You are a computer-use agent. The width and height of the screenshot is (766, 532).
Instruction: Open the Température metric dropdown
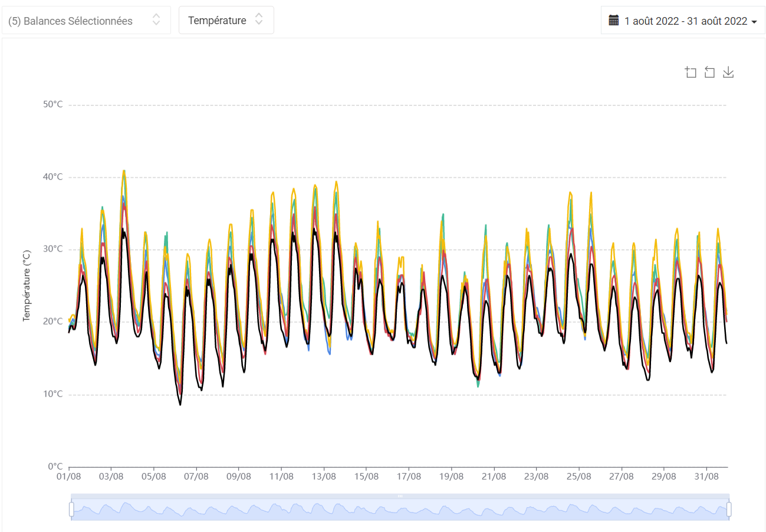tap(226, 20)
